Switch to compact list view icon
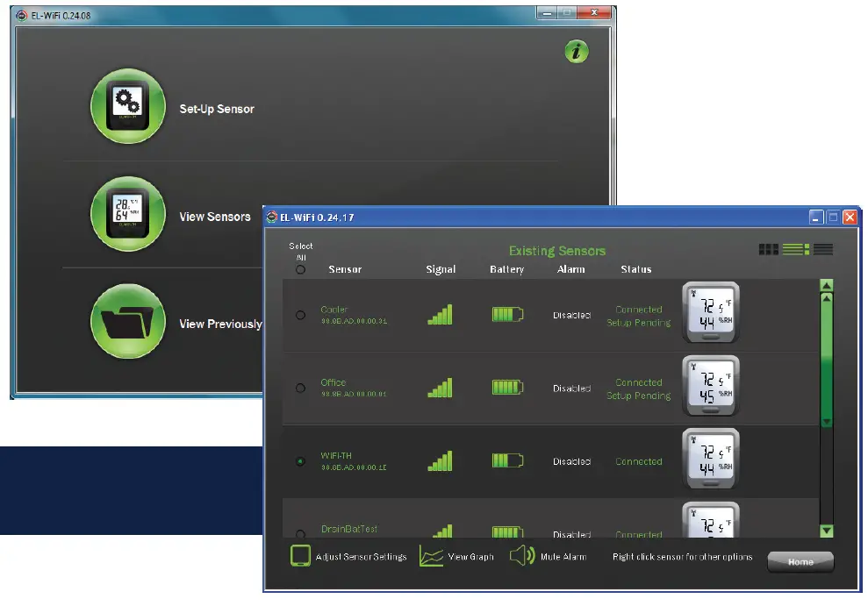The height and width of the screenshot is (606, 868). pyautogui.click(x=823, y=249)
